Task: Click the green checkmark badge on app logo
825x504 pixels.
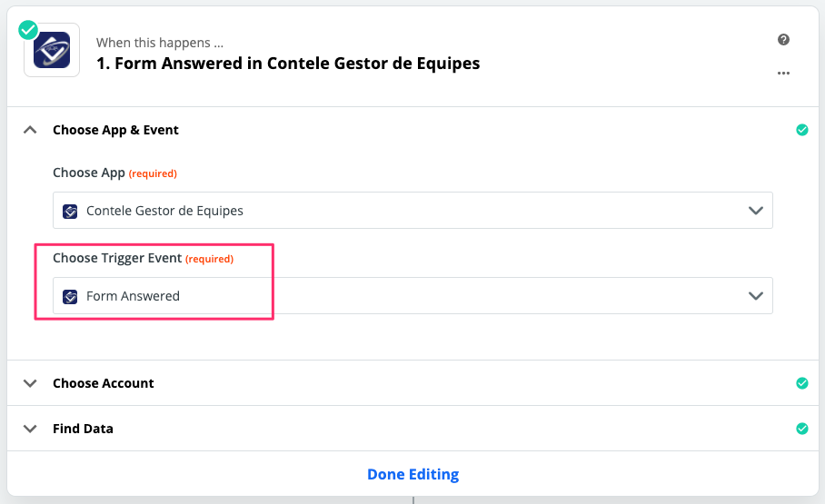Action: (x=28, y=30)
